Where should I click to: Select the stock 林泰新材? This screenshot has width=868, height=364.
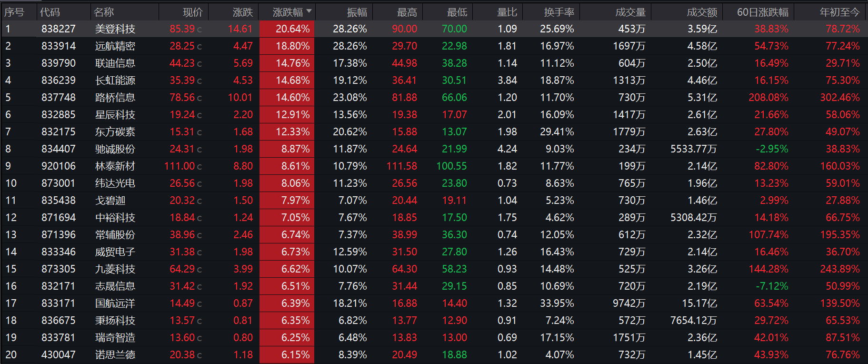tap(115, 166)
